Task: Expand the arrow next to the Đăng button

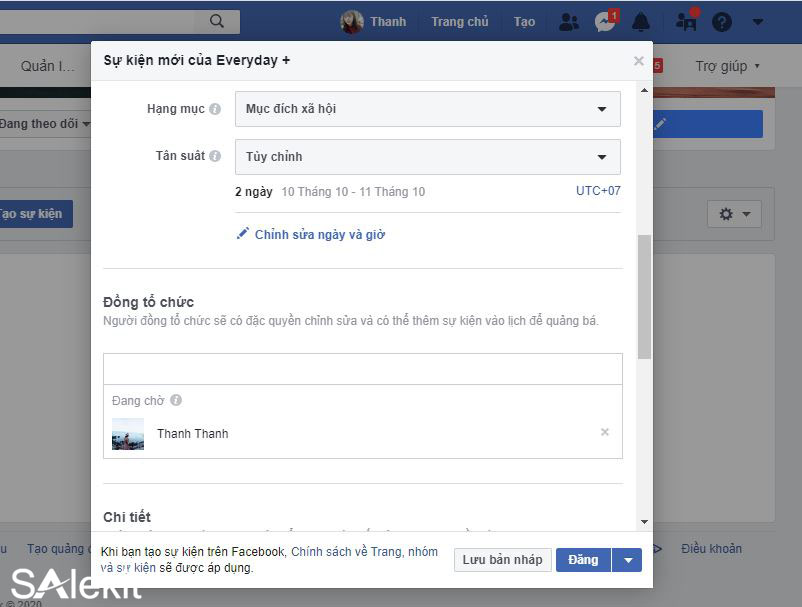Action: point(627,559)
